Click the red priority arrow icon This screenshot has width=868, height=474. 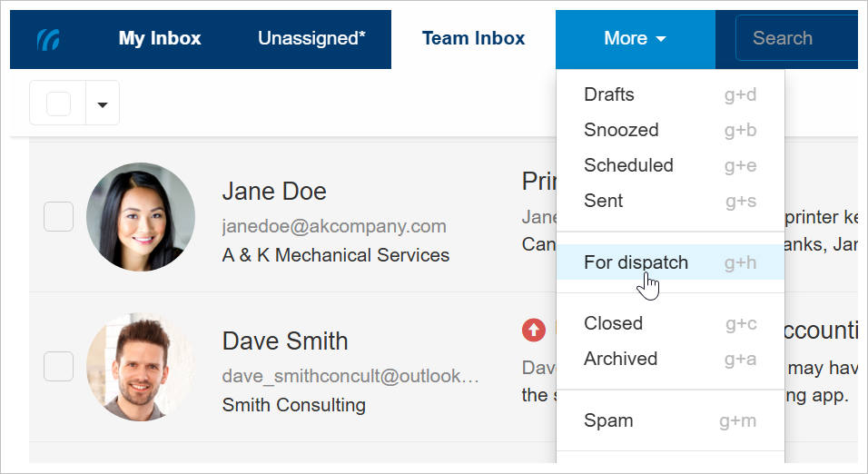[533, 331]
